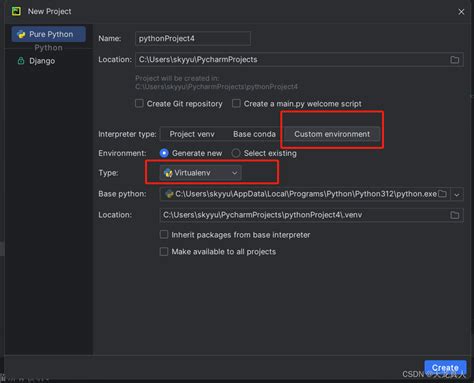474x383 pixels.
Task: Enable Create a main.py welcome script
Action: (236, 103)
